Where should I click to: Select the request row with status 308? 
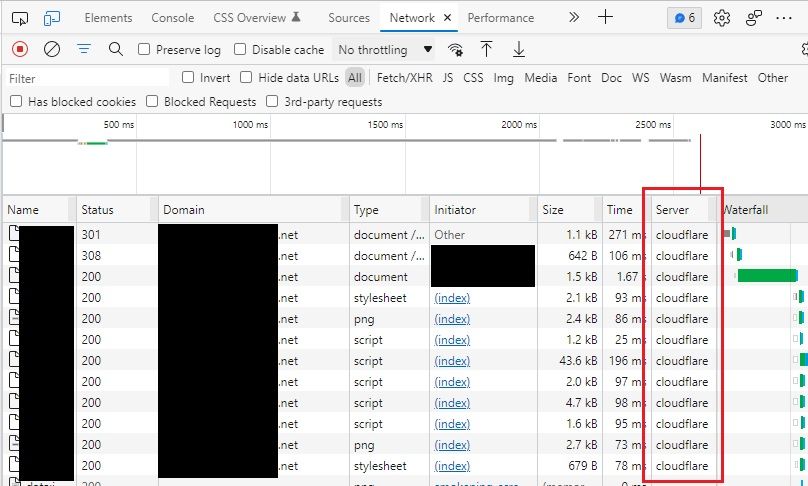pyautogui.click(x=405, y=256)
